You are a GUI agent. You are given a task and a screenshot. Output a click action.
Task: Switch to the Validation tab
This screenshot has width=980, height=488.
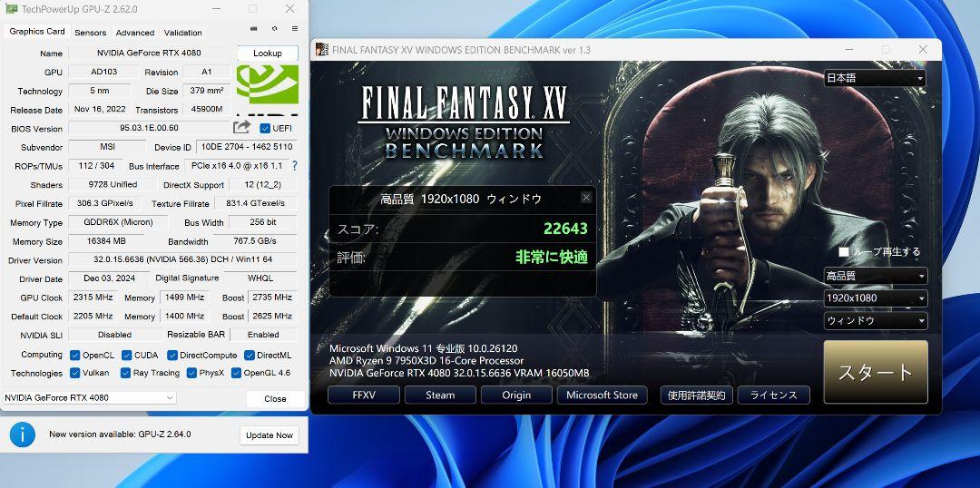coord(182,33)
